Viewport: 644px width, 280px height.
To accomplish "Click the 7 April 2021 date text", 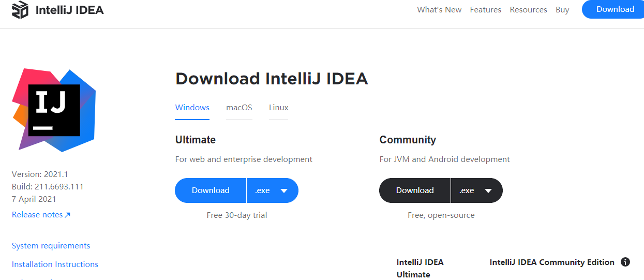I will [x=34, y=199].
